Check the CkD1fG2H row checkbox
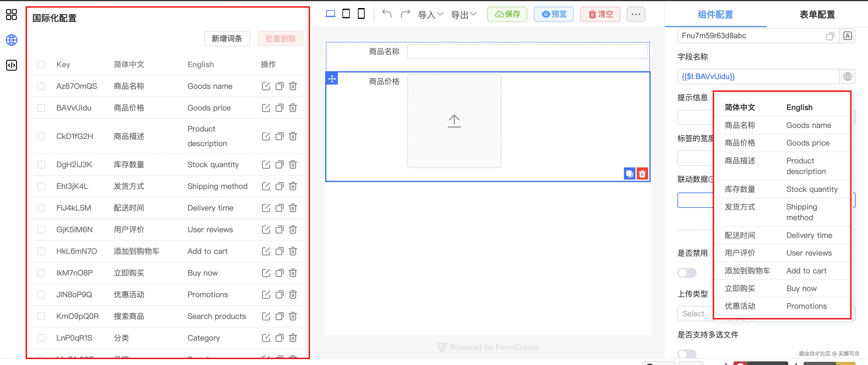 (41, 136)
